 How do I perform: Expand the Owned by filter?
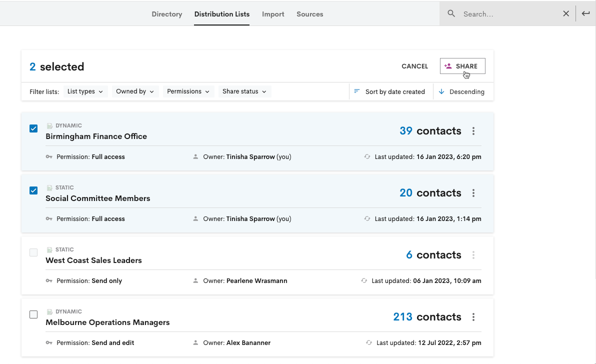pos(135,91)
